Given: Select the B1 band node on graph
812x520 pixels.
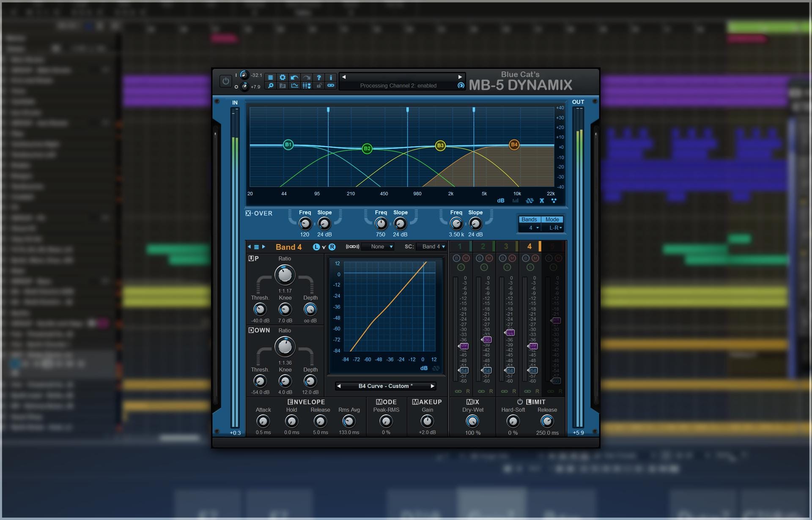Looking at the screenshot, I should pyautogui.click(x=288, y=145).
